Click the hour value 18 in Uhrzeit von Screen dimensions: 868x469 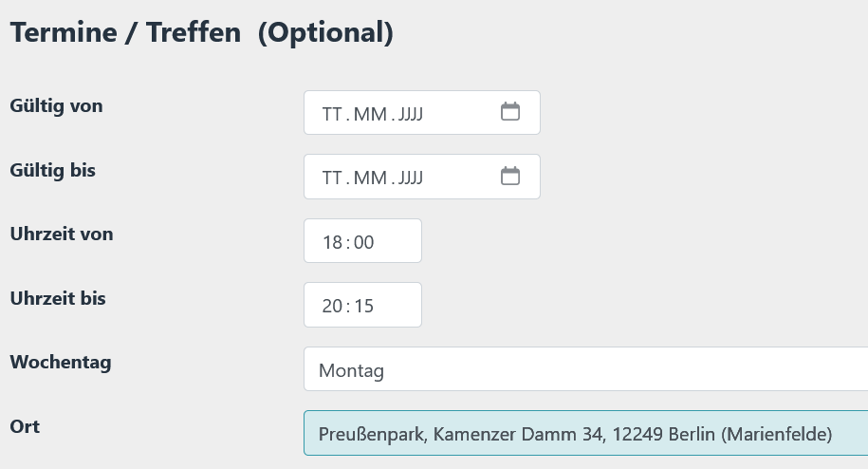[x=332, y=242]
